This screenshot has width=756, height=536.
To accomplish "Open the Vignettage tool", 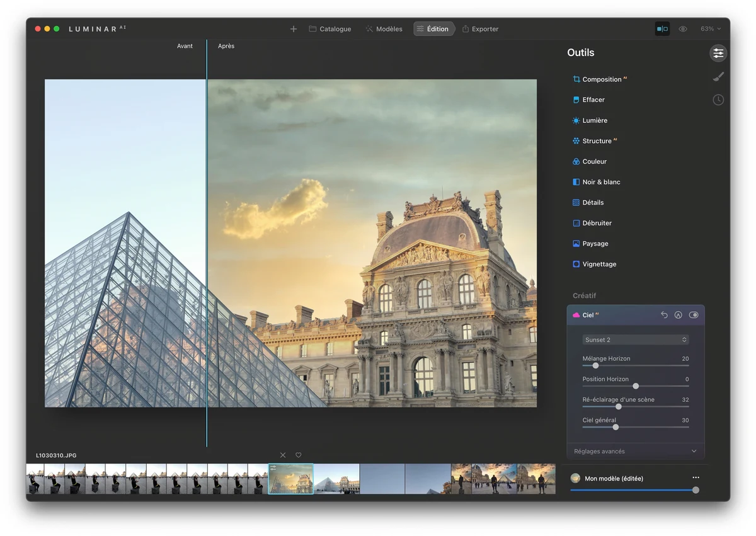I will (594, 264).
